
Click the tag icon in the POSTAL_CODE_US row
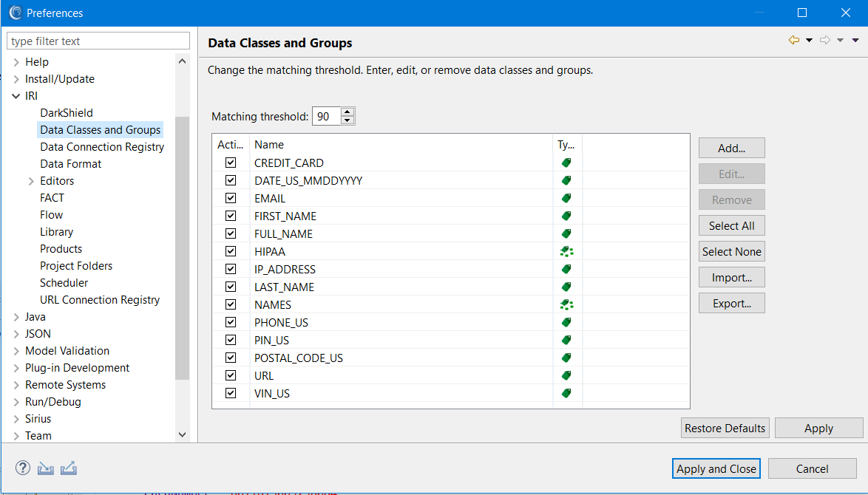[566, 358]
